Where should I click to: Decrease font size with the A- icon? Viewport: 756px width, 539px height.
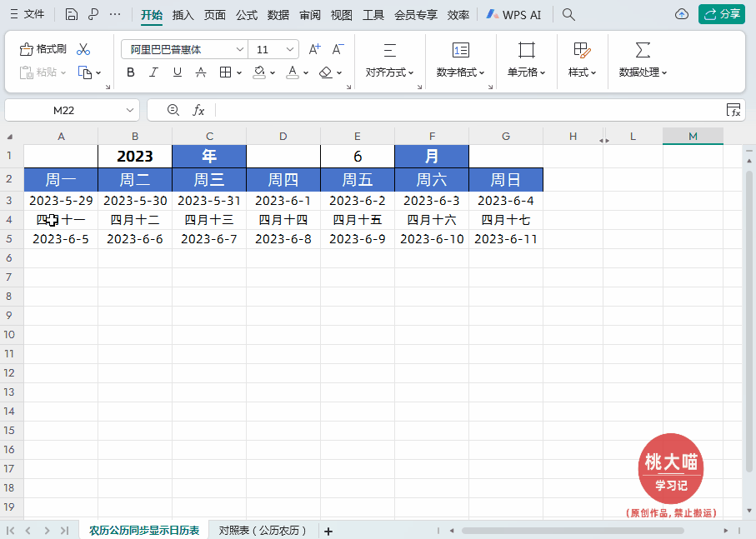click(x=338, y=50)
